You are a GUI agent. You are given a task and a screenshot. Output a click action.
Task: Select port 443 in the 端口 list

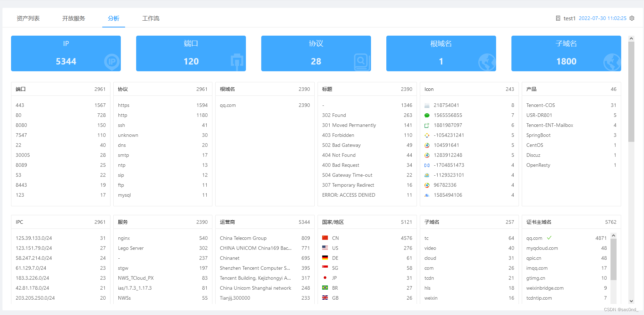[61, 105]
